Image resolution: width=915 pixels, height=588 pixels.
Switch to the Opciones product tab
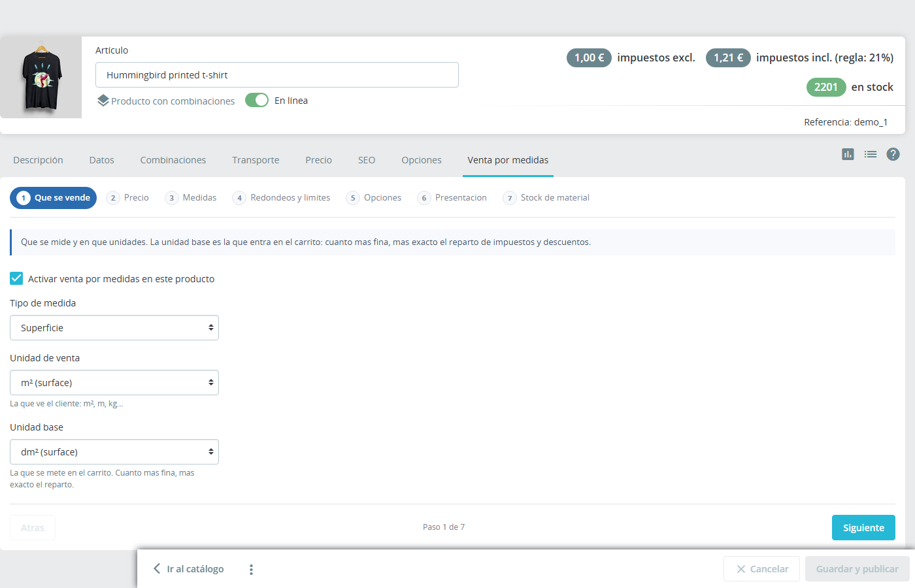[x=422, y=160]
